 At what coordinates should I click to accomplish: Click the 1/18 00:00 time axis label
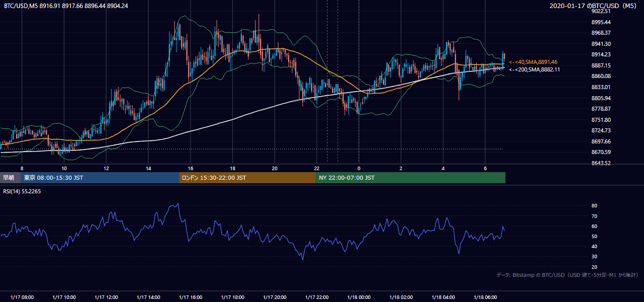pos(359,297)
